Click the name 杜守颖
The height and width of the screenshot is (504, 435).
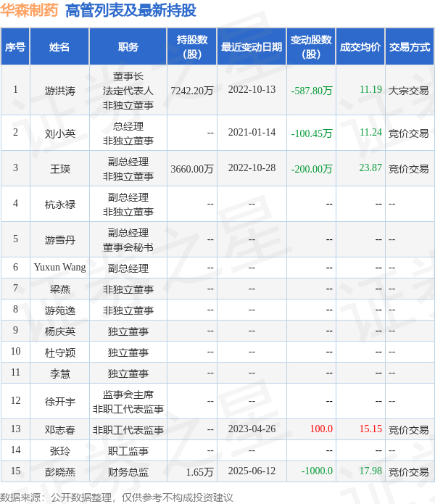(60, 352)
